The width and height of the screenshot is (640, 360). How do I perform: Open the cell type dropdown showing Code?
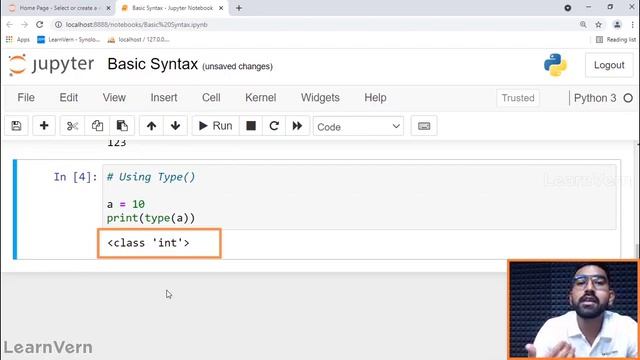pyautogui.click(x=358, y=127)
